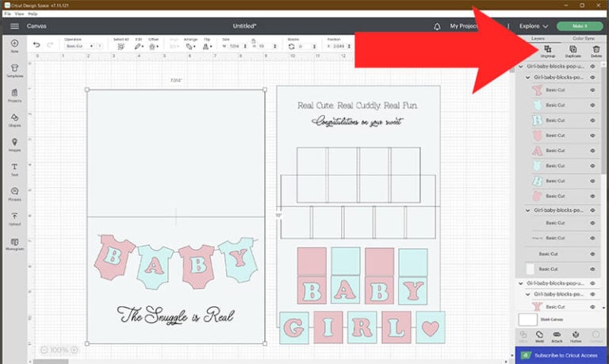Collapse the last Girl-baby-blocks-pop-u group
609x364 pixels.
coord(521,283)
